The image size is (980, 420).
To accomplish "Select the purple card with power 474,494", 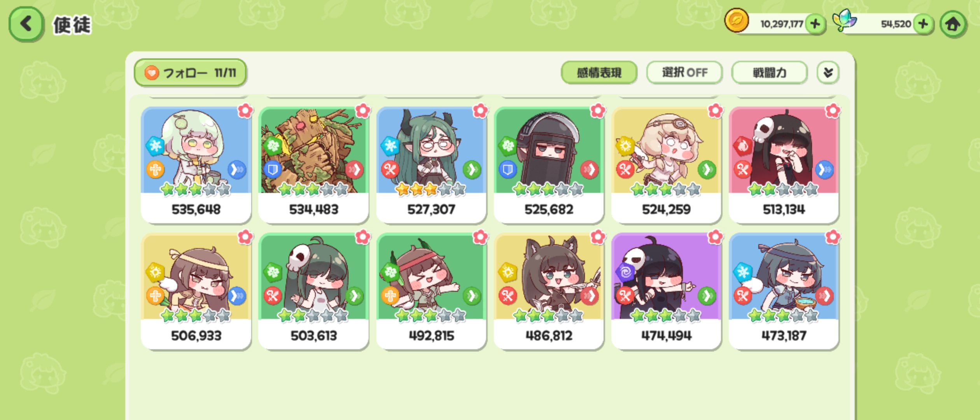I will point(666,291).
